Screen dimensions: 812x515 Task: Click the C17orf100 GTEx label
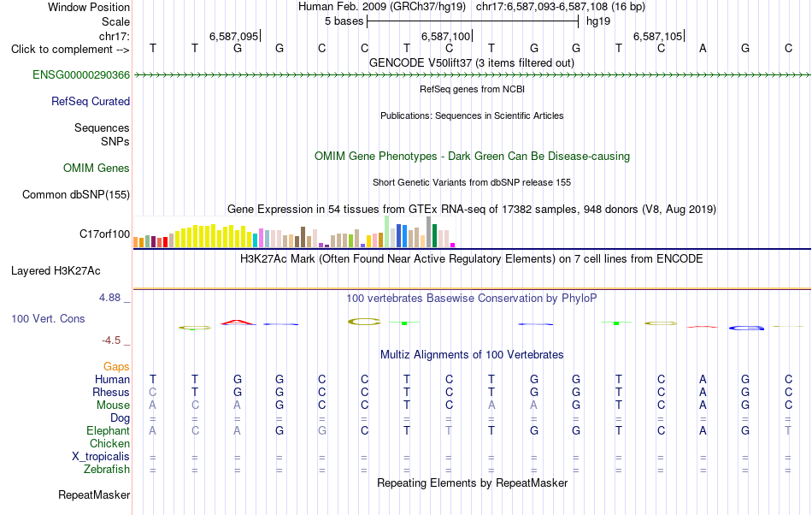point(104,234)
